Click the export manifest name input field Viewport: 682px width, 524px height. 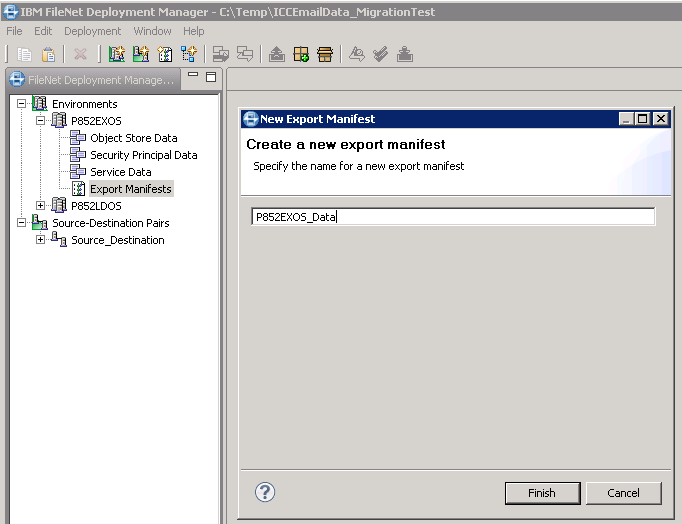[x=453, y=217]
